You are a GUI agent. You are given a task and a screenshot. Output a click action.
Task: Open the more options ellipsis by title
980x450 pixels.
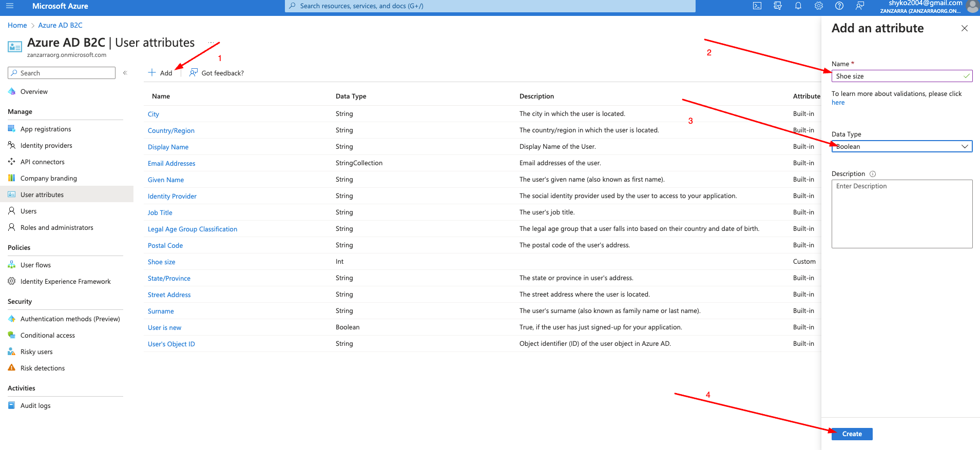click(210, 43)
